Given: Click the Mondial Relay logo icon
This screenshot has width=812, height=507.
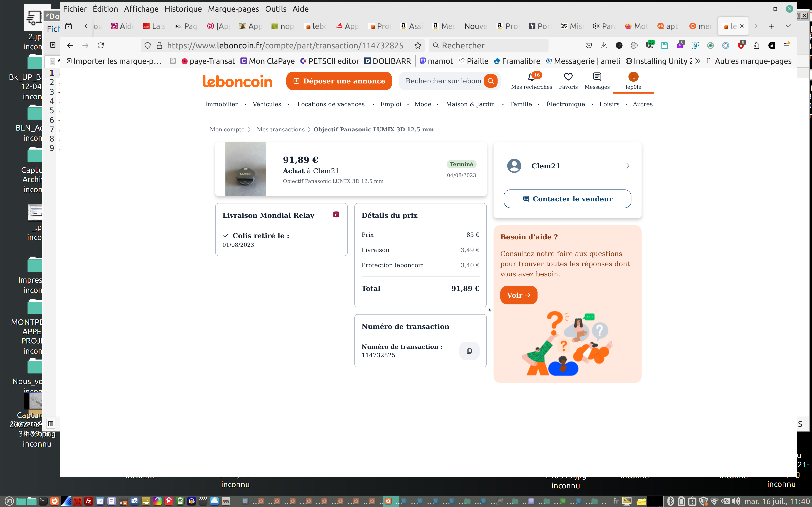Looking at the screenshot, I should point(336,215).
